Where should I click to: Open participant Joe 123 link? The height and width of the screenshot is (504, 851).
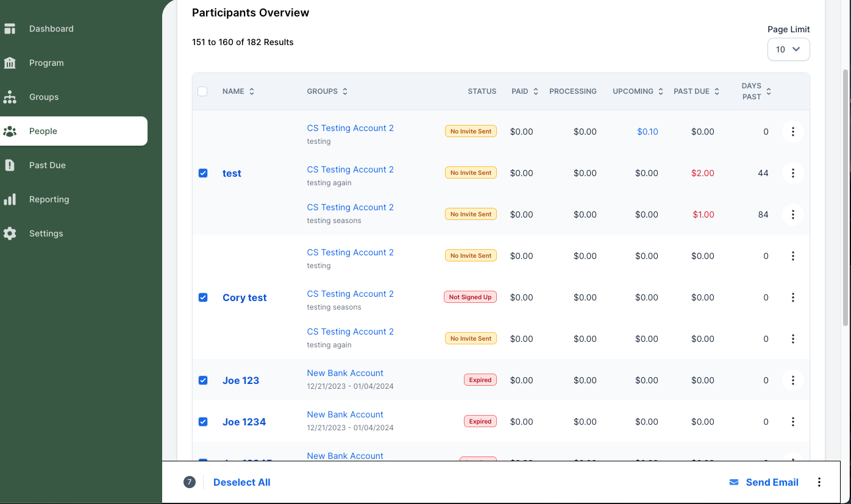(241, 380)
